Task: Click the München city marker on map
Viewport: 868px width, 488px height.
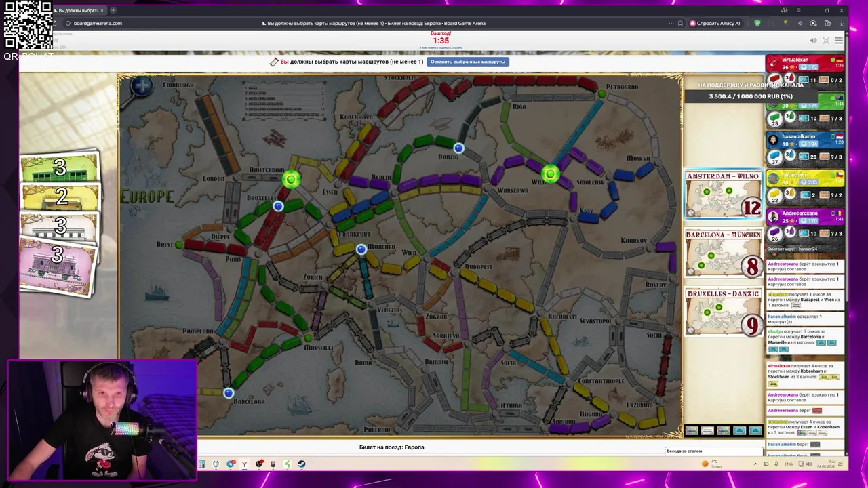Action: 361,249
